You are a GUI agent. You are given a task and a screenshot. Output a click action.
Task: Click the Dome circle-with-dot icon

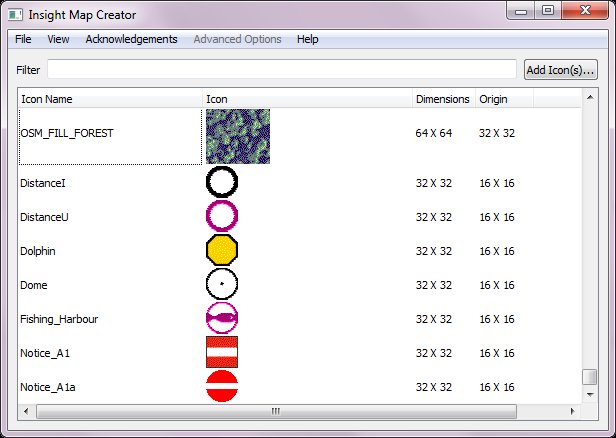point(221,285)
